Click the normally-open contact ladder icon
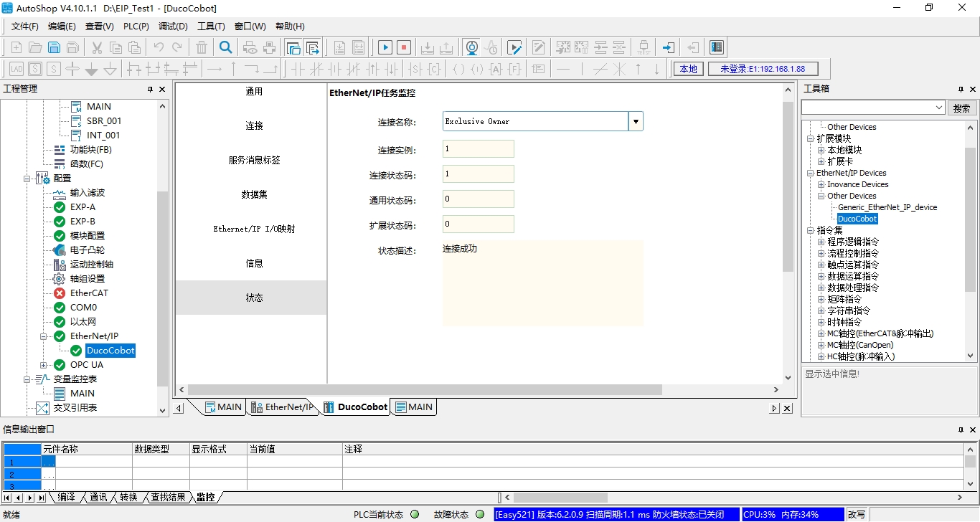Screen dimensions: 980x522 (298, 69)
